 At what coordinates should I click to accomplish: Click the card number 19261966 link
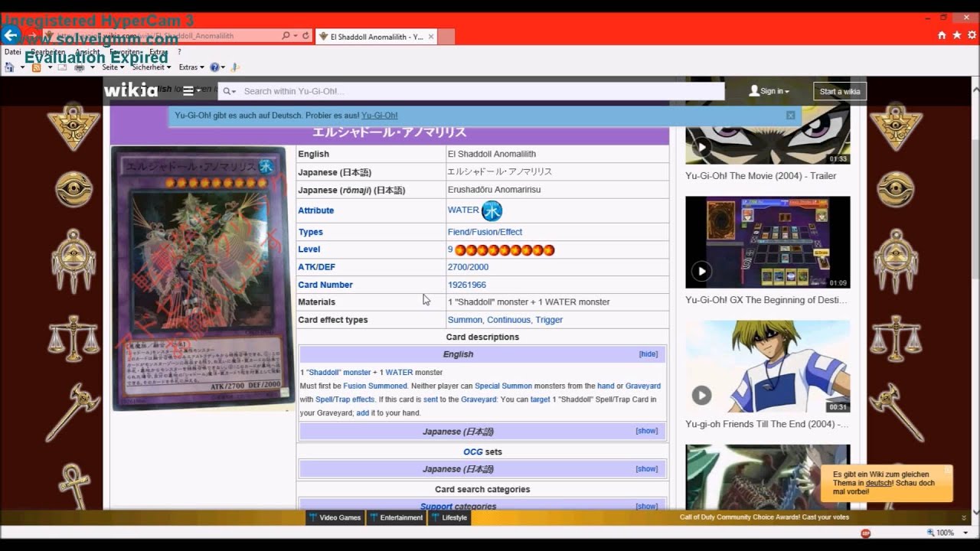coord(467,285)
